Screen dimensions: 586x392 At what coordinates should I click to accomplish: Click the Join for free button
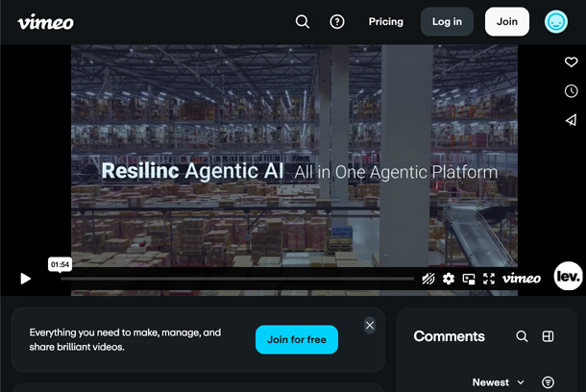(x=297, y=339)
